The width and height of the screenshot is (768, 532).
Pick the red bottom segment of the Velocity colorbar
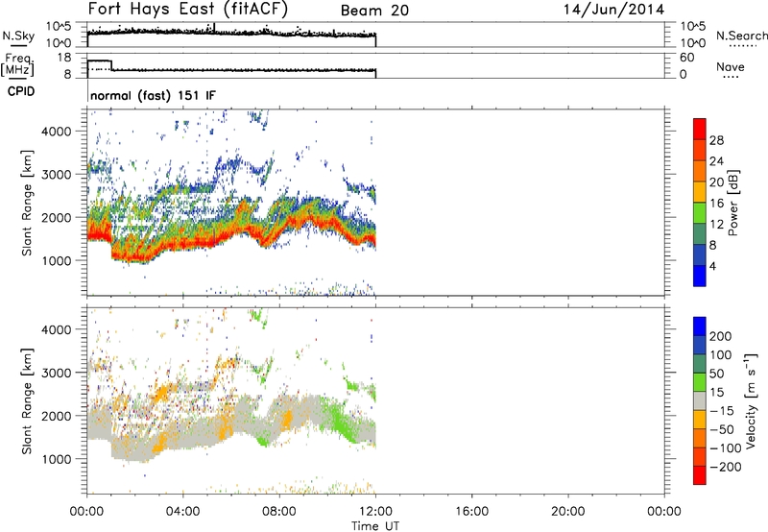pyautogui.click(x=700, y=475)
